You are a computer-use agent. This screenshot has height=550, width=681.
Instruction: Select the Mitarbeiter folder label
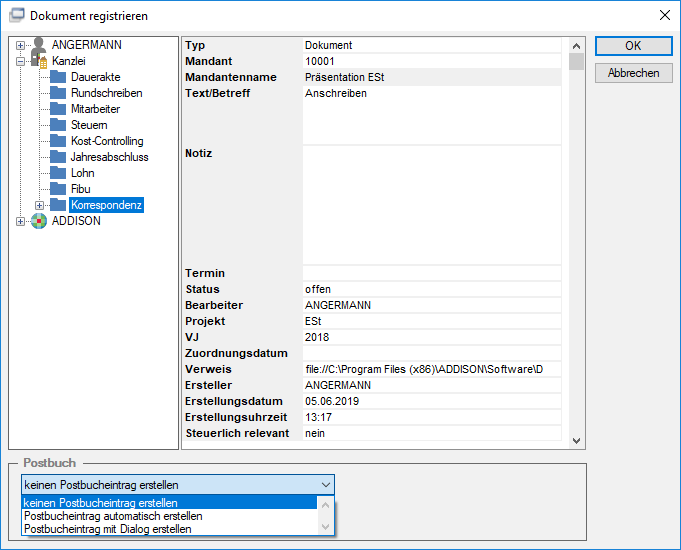[x=95, y=109]
